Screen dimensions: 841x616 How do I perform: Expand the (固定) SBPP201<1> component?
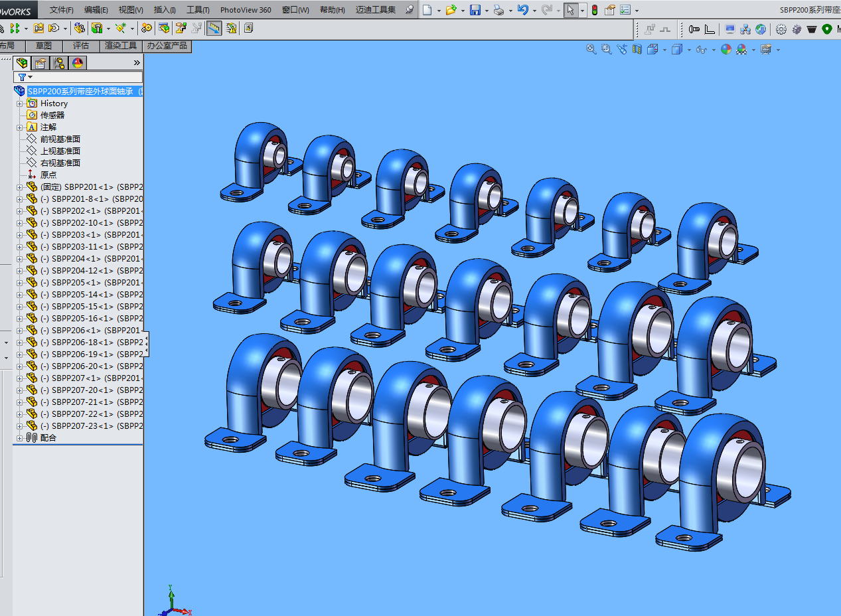[19, 187]
